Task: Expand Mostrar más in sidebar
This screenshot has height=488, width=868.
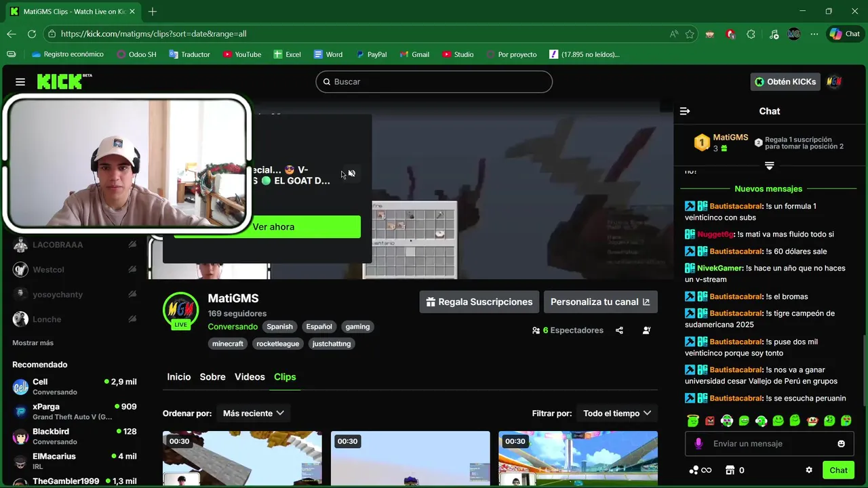Action: tap(33, 343)
